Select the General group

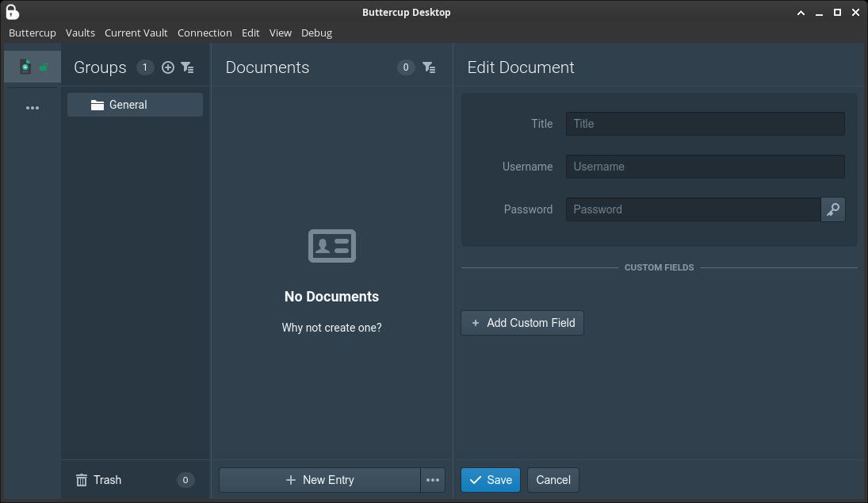[x=135, y=105]
